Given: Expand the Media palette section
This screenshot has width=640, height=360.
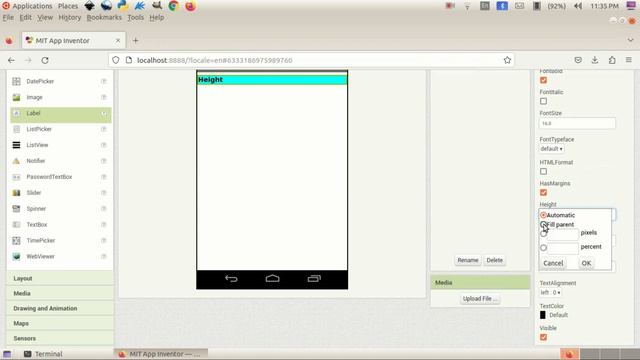Looking at the screenshot, I should 60,293.
